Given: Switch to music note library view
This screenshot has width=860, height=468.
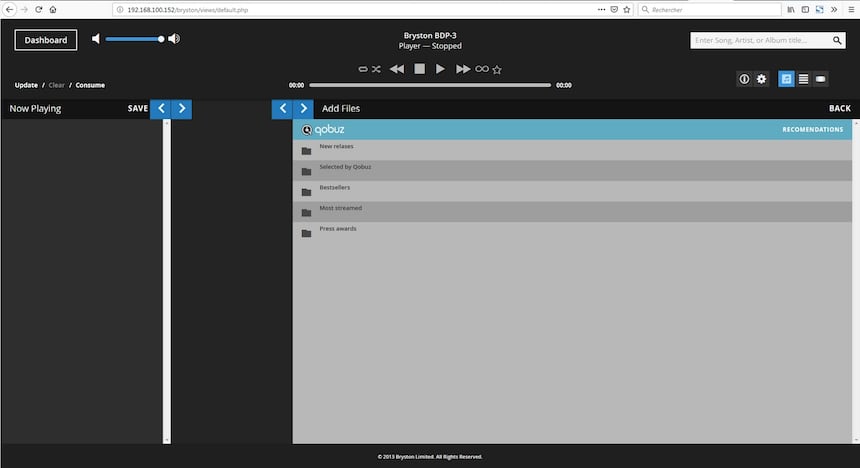Looking at the screenshot, I should (x=786, y=79).
